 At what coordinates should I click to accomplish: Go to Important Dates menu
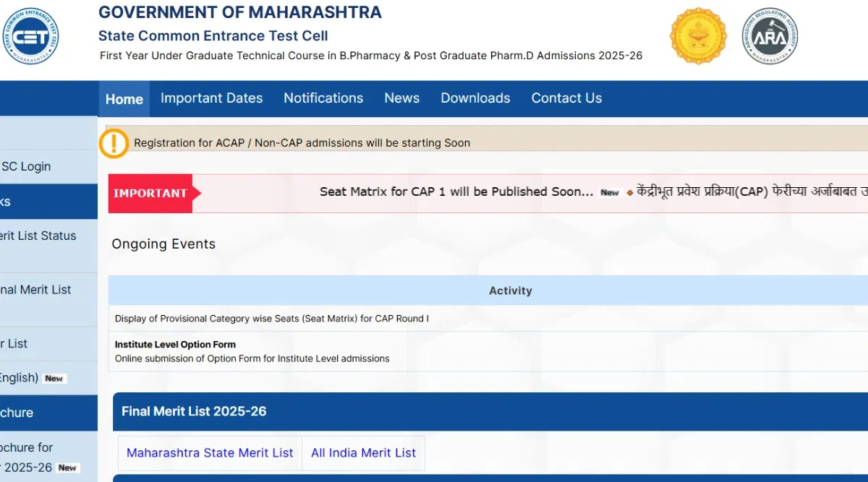click(212, 98)
